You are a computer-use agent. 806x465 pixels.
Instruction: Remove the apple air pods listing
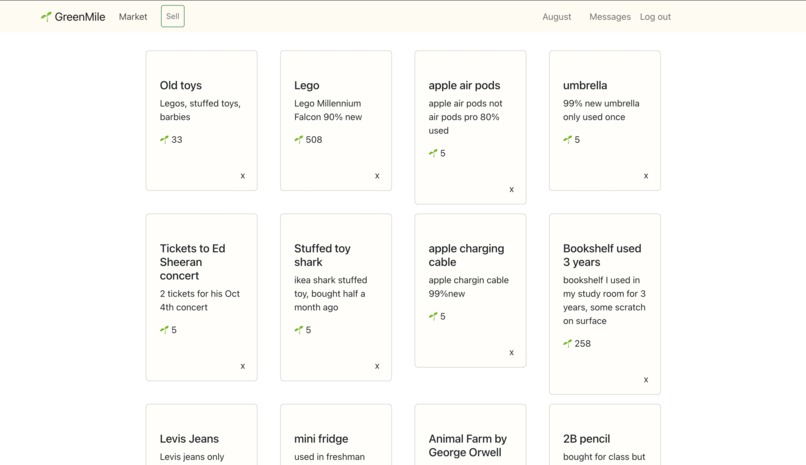(511, 189)
